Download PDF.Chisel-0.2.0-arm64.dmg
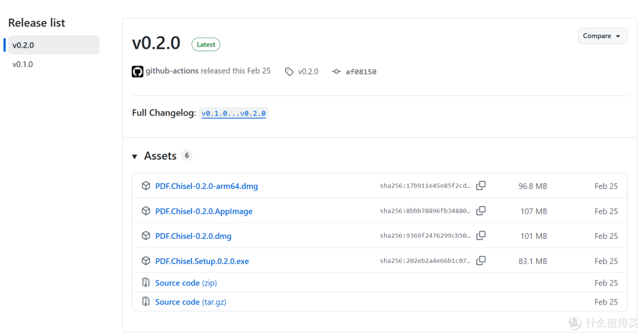The image size is (644, 336). (206, 186)
